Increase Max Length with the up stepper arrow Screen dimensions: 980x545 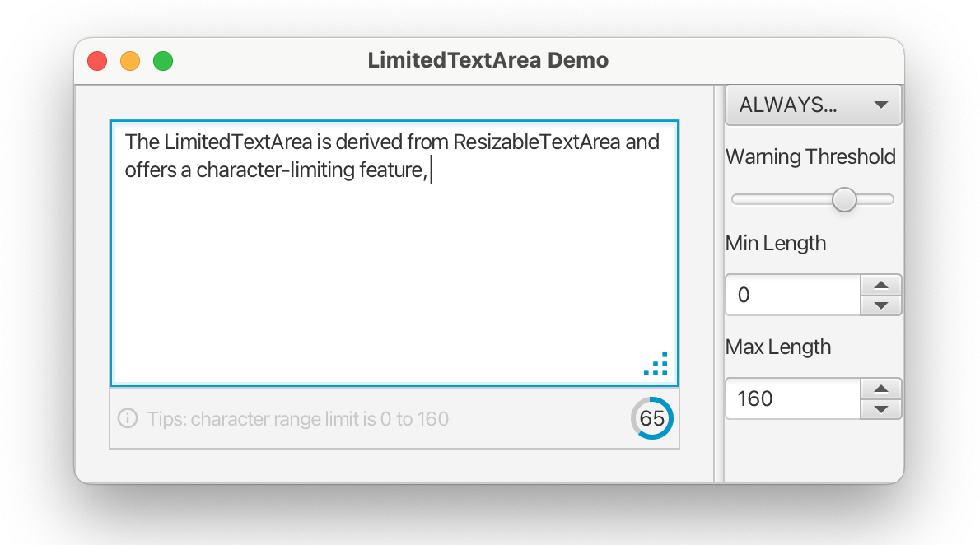[x=880, y=389]
